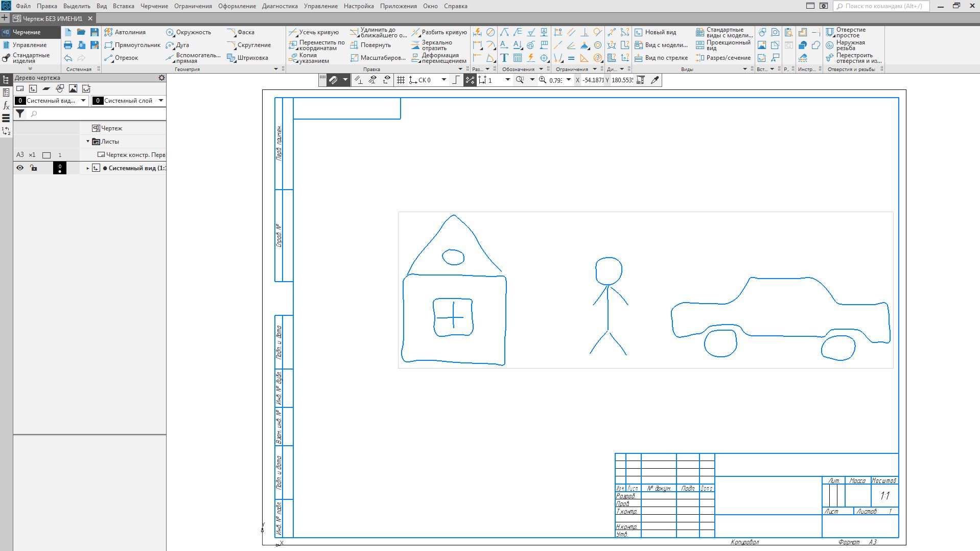980x551 pixels.
Task: Open the variables fx side panel
Action: (6, 105)
